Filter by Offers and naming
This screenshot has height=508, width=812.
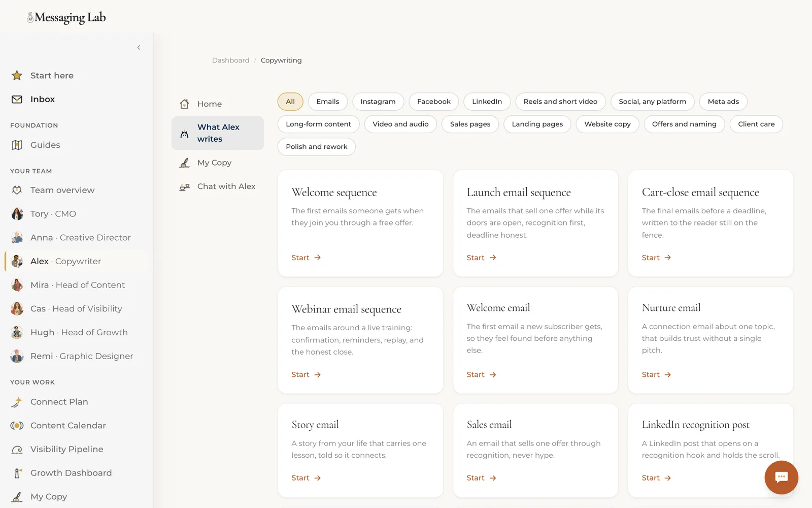point(684,124)
